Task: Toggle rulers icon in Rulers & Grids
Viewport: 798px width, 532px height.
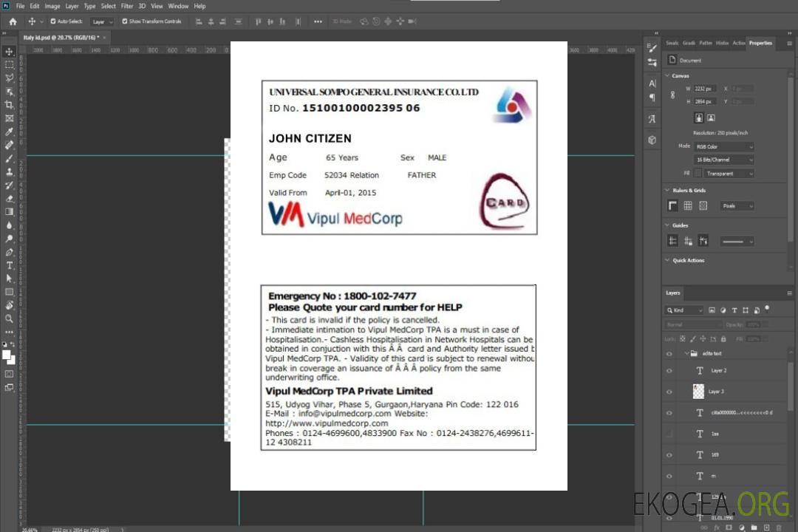Action: coord(673,205)
